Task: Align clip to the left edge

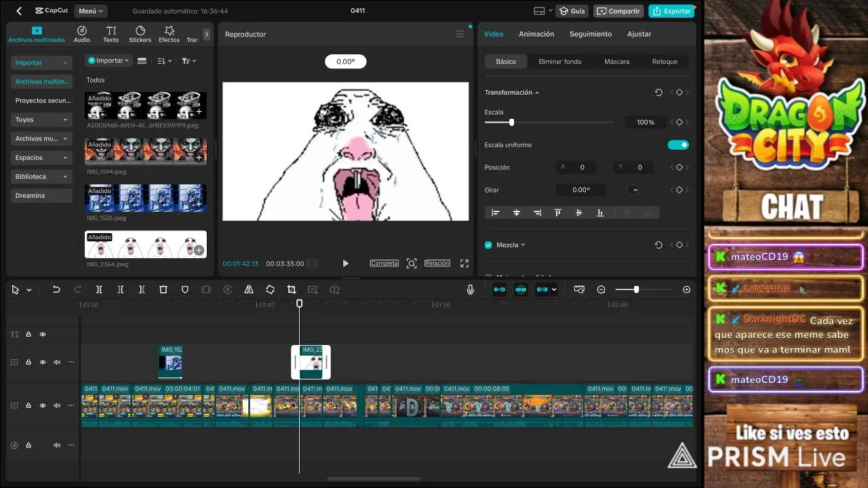Action: 496,213
